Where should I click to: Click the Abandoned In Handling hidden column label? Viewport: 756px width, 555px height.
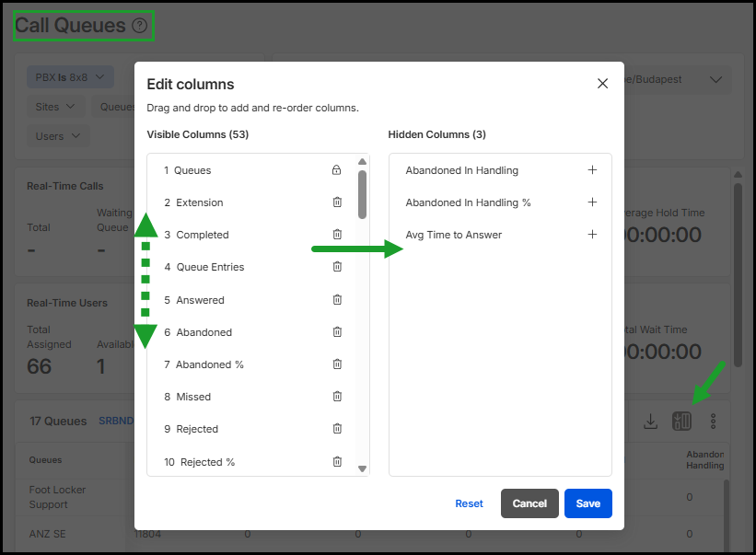pyautogui.click(x=462, y=170)
